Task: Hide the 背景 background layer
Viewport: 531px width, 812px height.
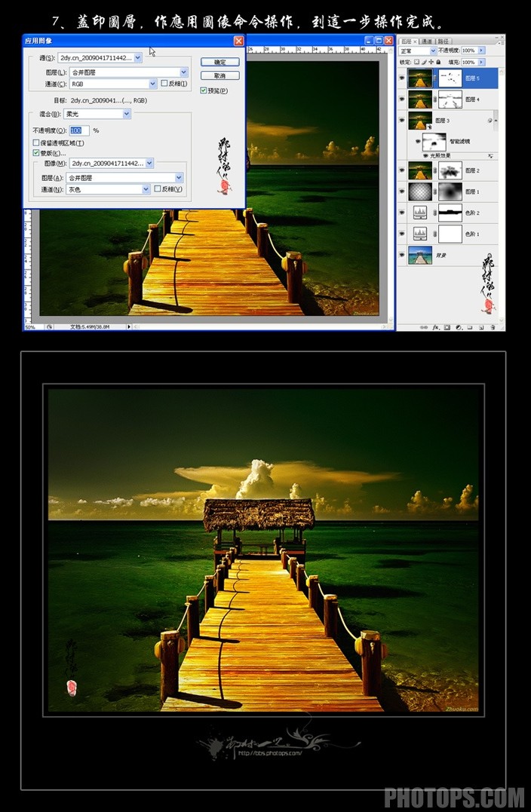Action: click(x=401, y=255)
